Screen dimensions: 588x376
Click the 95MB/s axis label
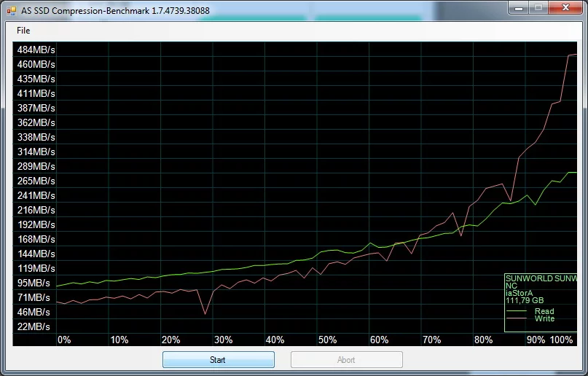(34, 283)
